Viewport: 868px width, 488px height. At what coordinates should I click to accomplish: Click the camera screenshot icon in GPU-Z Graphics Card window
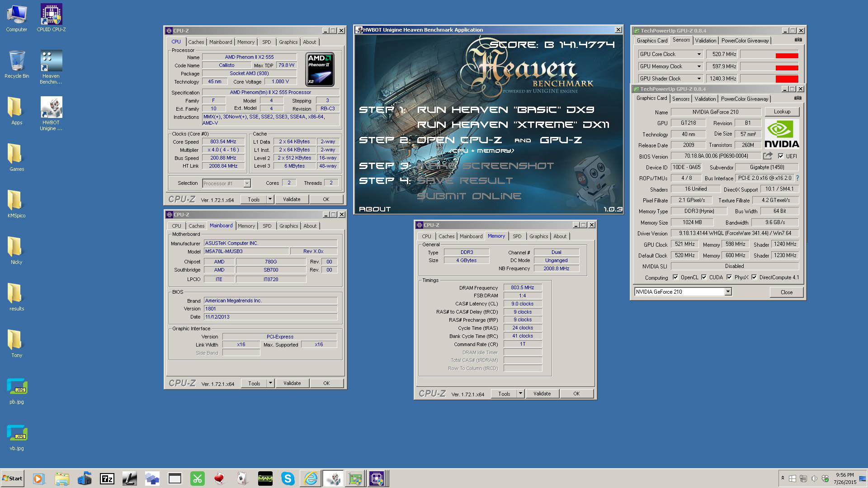(x=798, y=98)
